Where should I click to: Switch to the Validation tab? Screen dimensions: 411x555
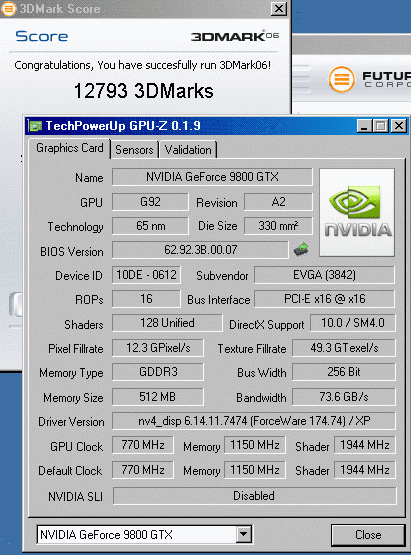point(188,150)
